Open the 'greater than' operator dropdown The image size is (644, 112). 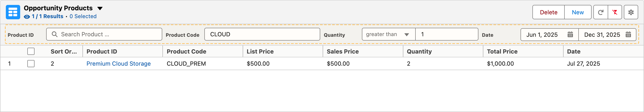tap(389, 34)
